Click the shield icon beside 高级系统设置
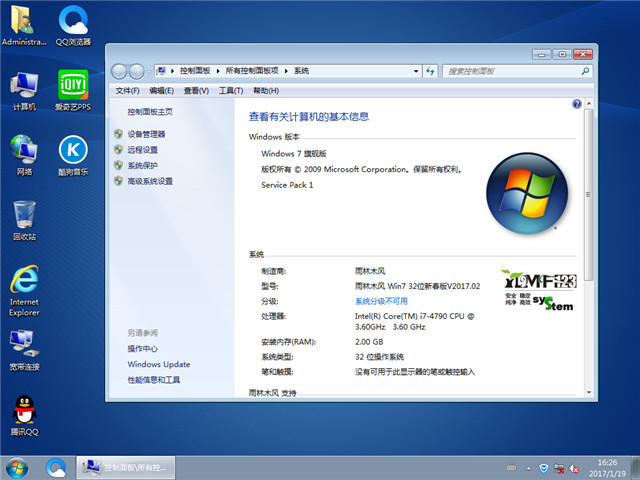This screenshot has height=480, width=640. (118, 181)
